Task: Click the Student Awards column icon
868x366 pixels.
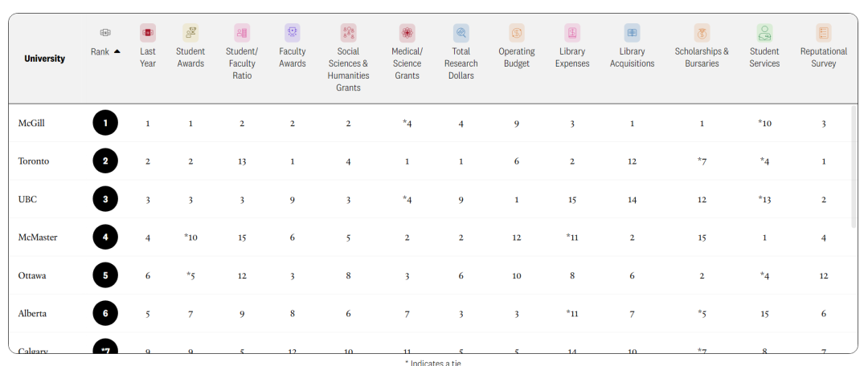Action: pyautogui.click(x=190, y=33)
